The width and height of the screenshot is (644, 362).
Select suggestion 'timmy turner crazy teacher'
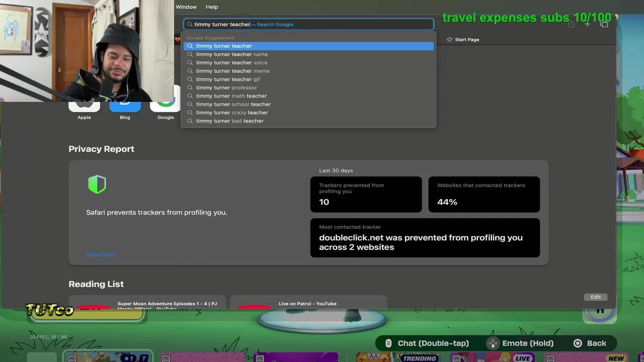tap(308, 113)
